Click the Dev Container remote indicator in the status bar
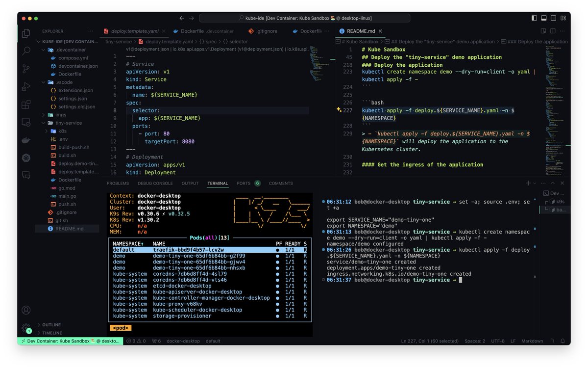 (x=70, y=341)
